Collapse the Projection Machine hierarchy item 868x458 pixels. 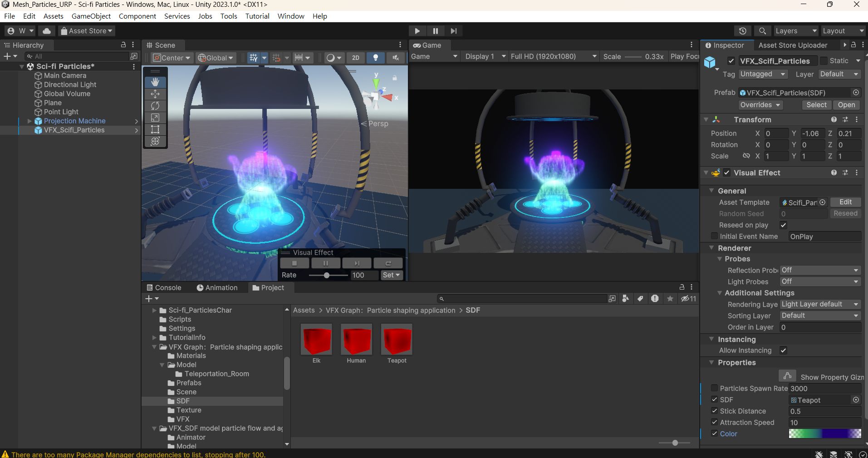29,121
